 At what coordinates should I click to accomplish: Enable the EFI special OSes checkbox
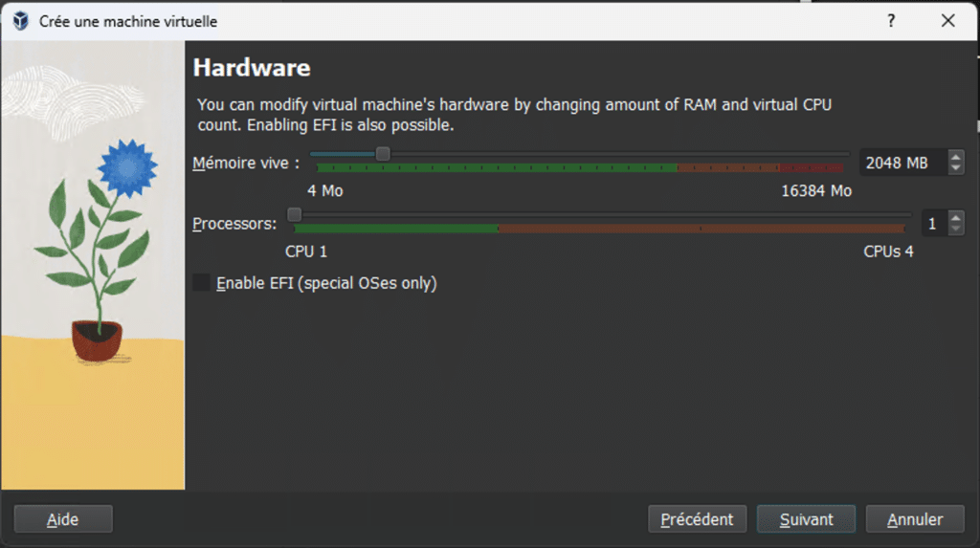201,283
